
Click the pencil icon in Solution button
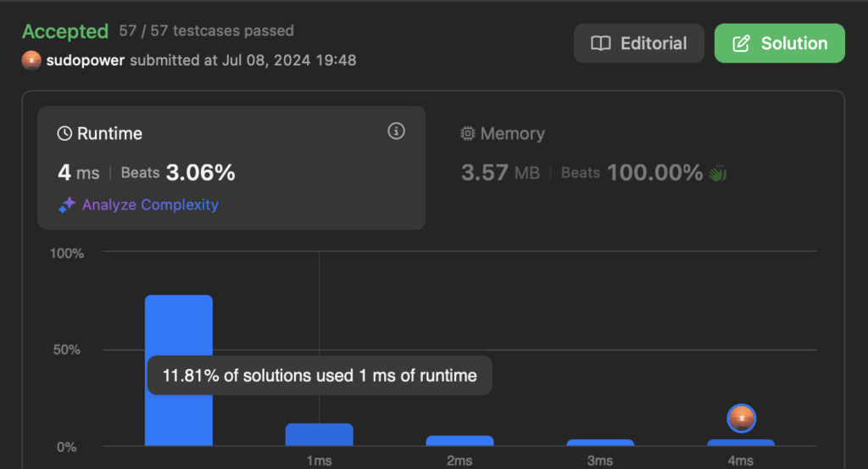point(741,43)
